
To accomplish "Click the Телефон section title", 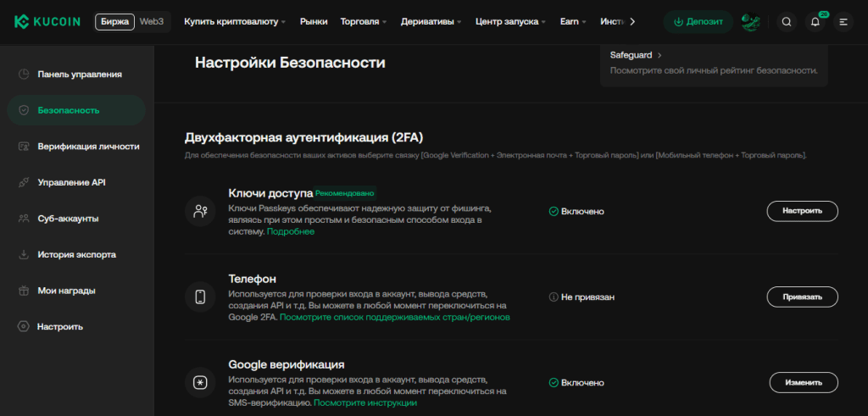I will [x=253, y=279].
